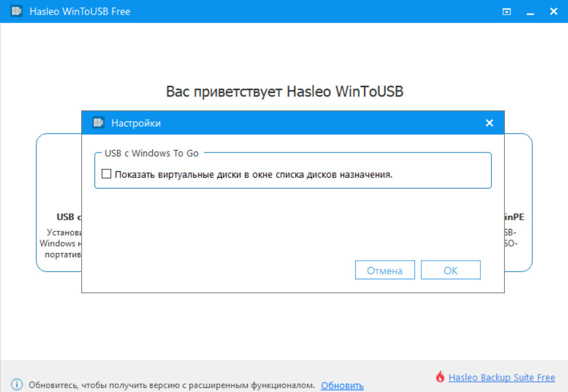Screen dimensions: 568x392
Task: Click the info icon in status bar
Action: click(17, 384)
